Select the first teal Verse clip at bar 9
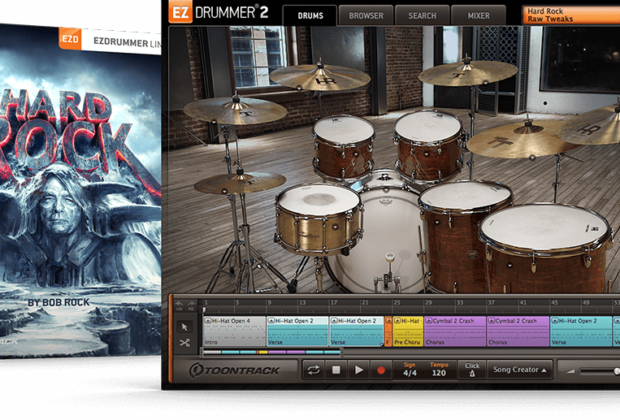This screenshot has width=620, height=420. (298, 331)
